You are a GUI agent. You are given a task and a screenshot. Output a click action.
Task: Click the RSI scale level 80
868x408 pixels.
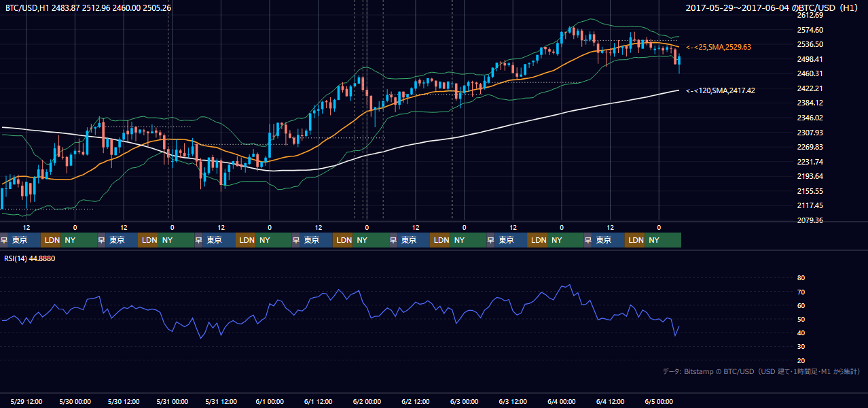click(801, 278)
